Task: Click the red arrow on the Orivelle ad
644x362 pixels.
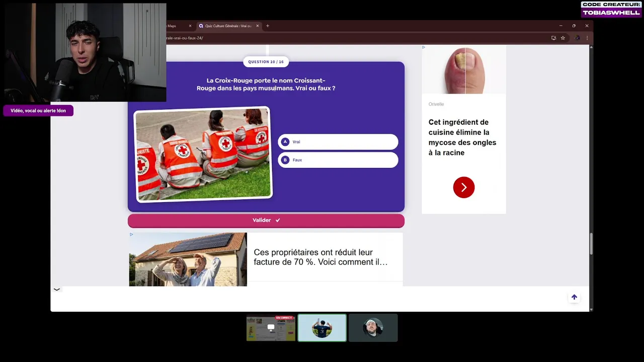Action: coord(464,187)
